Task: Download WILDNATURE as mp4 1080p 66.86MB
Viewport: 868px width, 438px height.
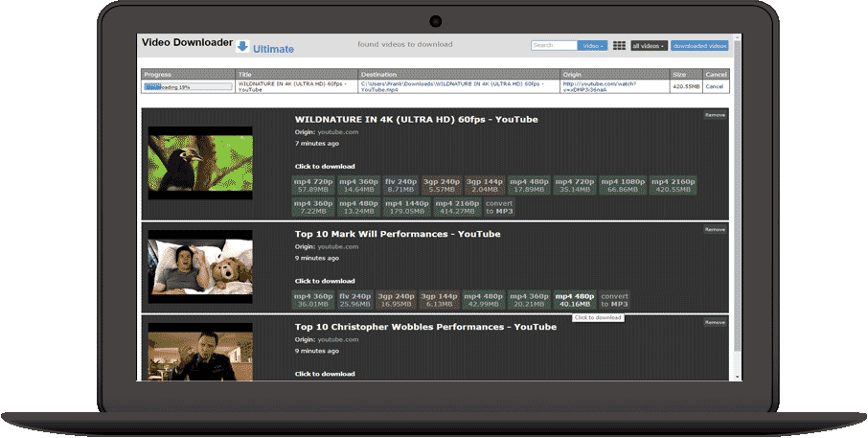Action: coord(623,186)
